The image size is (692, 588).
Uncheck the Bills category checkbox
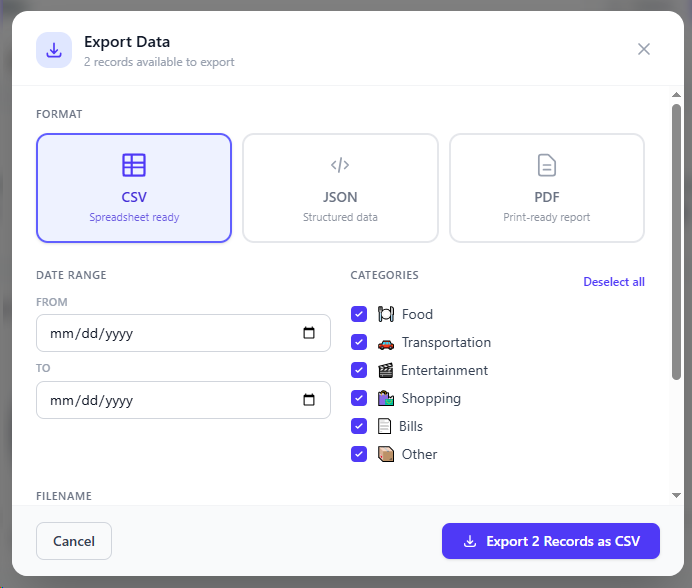click(x=359, y=426)
